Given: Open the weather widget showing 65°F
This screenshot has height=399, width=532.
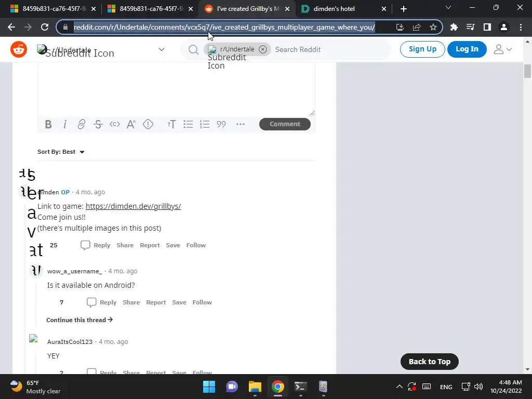Looking at the screenshot, I should click(35, 387).
